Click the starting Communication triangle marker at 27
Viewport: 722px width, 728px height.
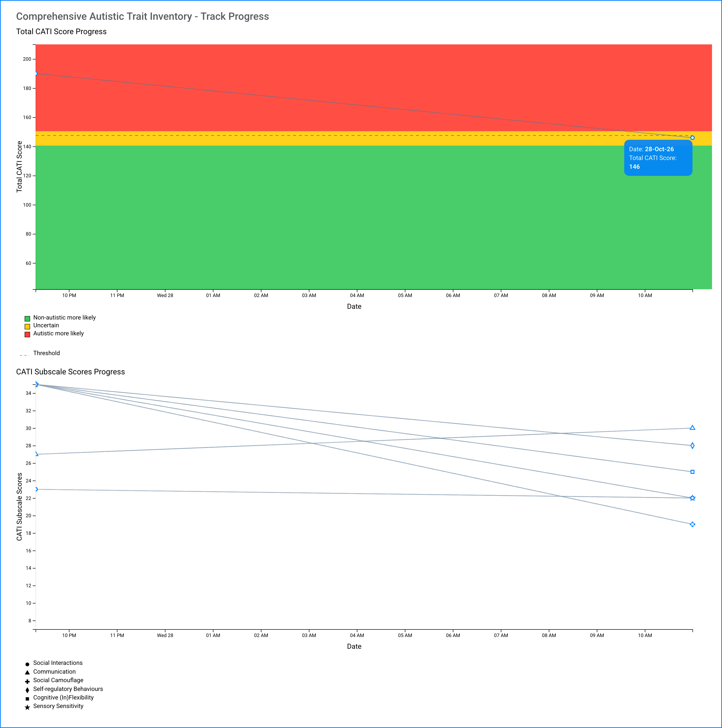tap(36, 454)
